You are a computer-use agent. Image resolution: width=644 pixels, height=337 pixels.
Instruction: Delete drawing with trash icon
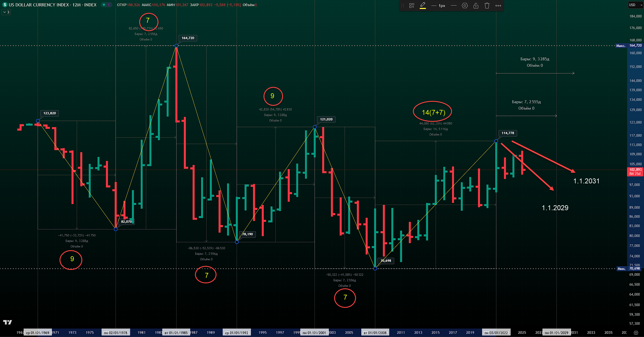487,6
